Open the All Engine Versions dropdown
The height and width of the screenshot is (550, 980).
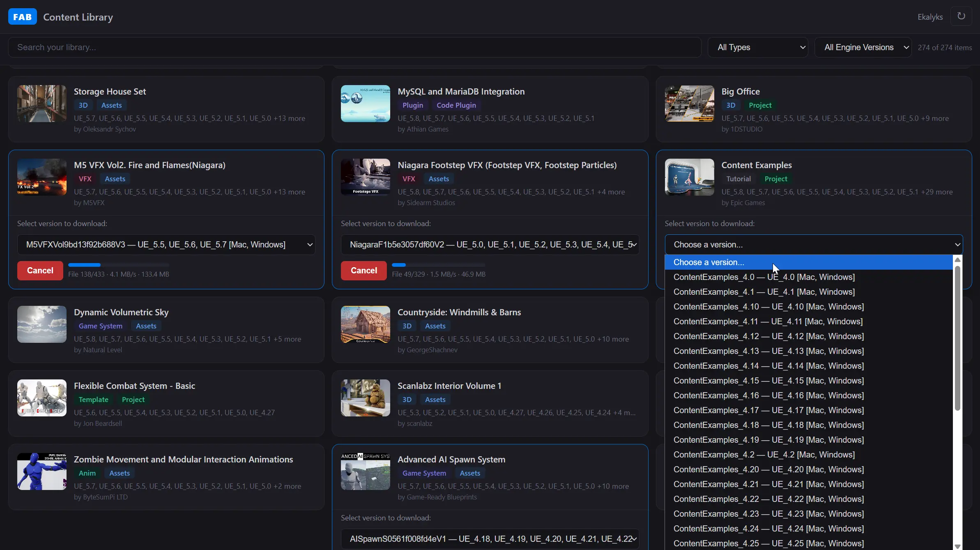(863, 47)
